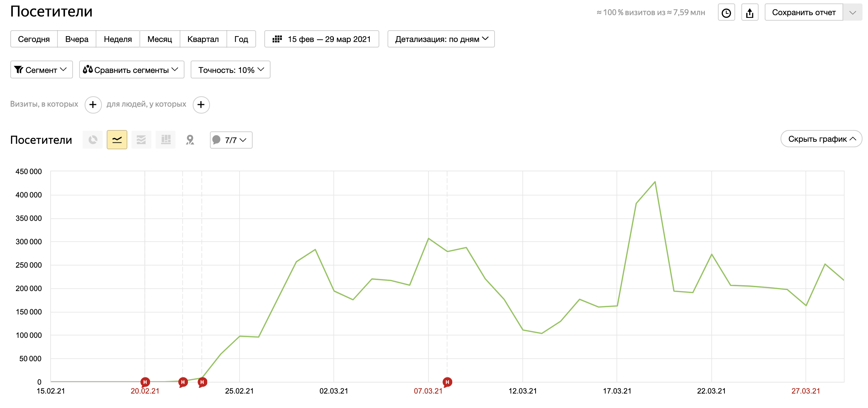The image size is (868, 408).
Task: Click the 450 000 axis label
Action: pyautogui.click(x=29, y=172)
